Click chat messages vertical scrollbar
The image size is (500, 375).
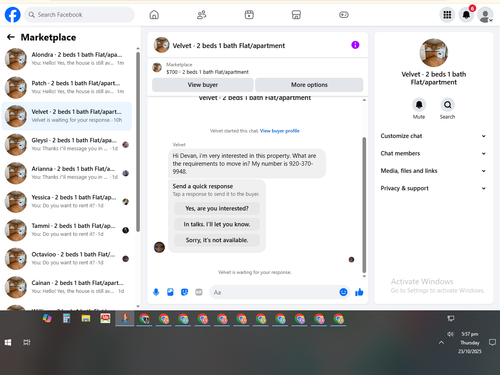point(364,205)
